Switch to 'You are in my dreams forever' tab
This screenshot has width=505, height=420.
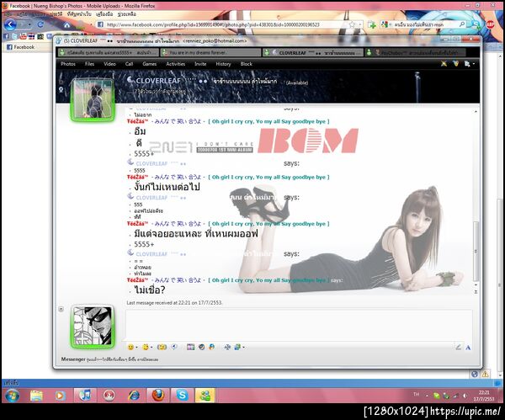(211, 52)
